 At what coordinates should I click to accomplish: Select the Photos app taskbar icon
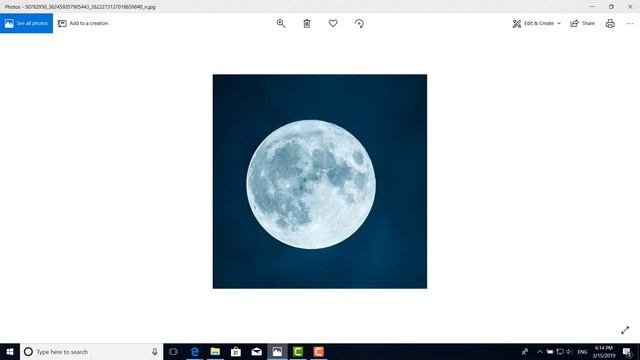(x=277, y=351)
